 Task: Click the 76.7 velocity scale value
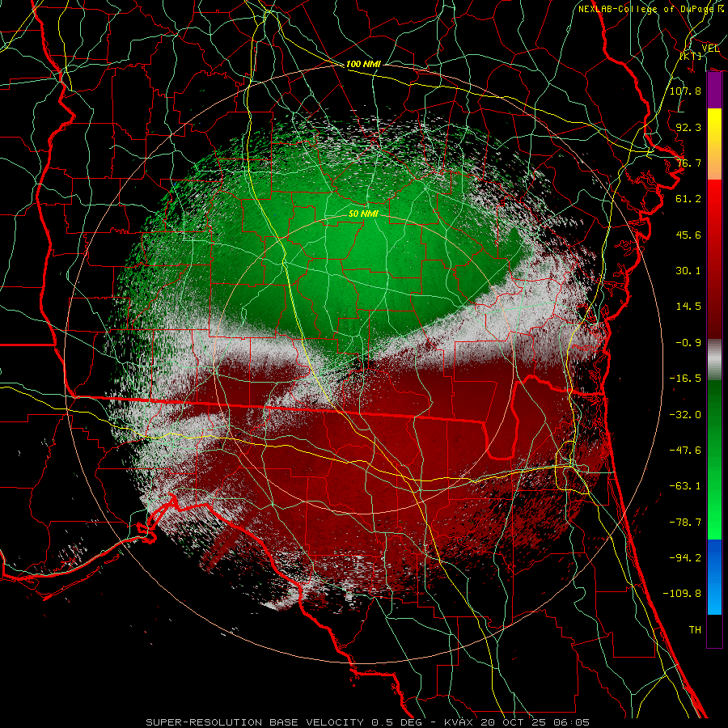pos(688,163)
